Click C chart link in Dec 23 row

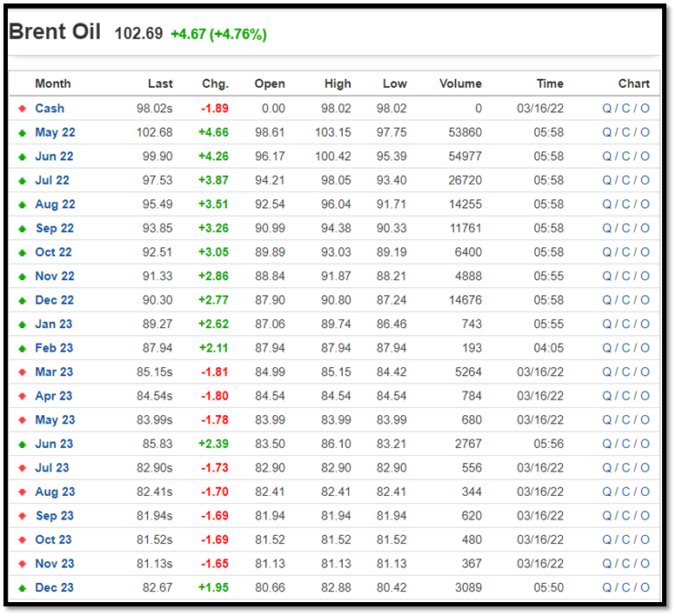pyautogui.click(x=626, y=587)
